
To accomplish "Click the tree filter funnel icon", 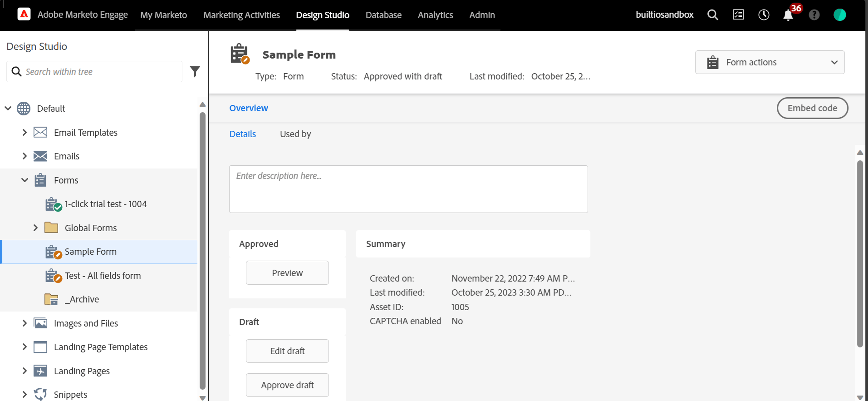I will tap(195, 71).
